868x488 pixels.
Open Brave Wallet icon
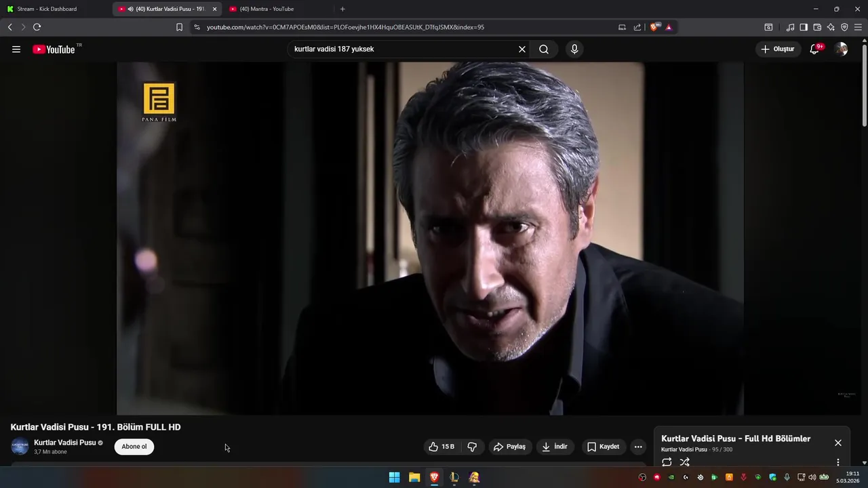pyautogui.click(x=817, y=27)
